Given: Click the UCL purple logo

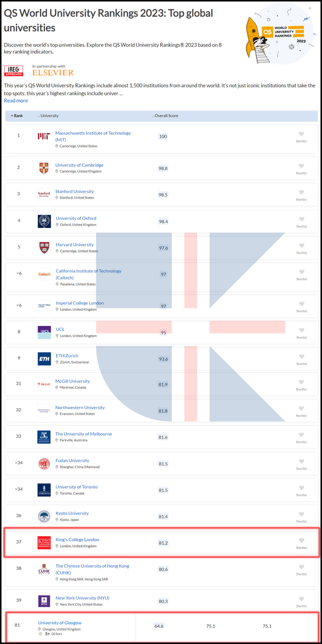Looking at the screenshot, I should click(44, 332).
